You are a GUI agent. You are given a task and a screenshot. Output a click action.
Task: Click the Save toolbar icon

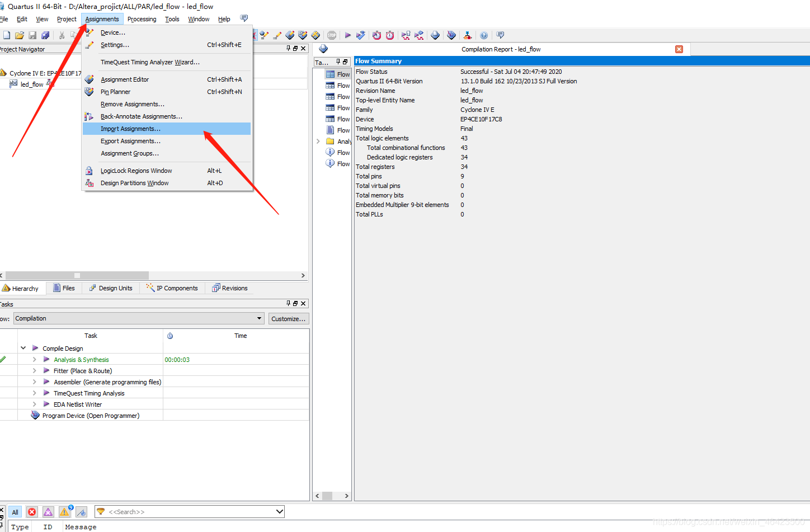click(32, 35)
